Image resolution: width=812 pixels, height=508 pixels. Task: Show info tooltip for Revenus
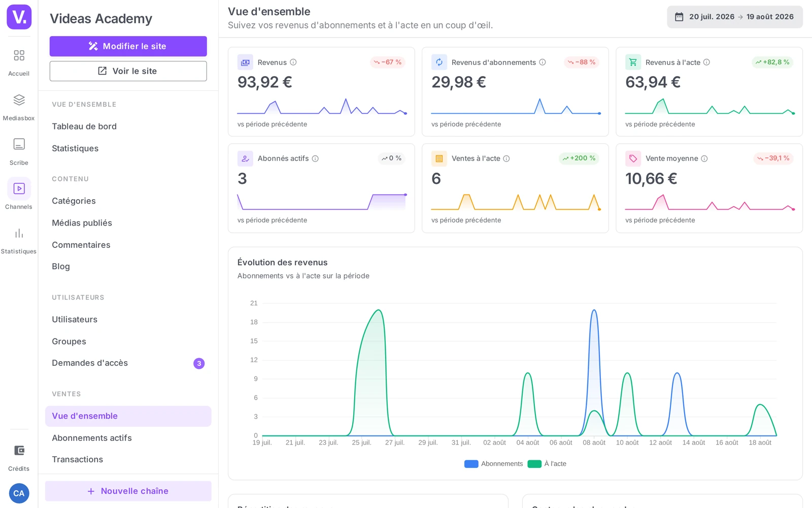tap(293, 62)
